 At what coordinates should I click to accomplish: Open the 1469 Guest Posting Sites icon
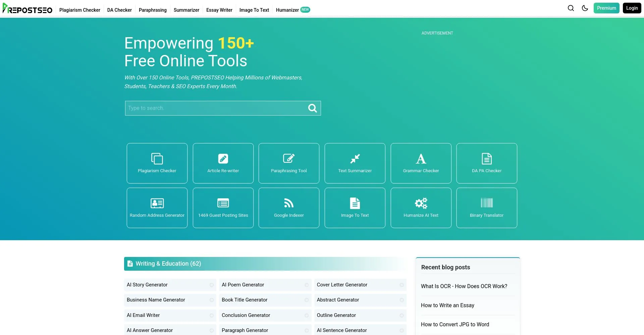[x=223, y=203]
